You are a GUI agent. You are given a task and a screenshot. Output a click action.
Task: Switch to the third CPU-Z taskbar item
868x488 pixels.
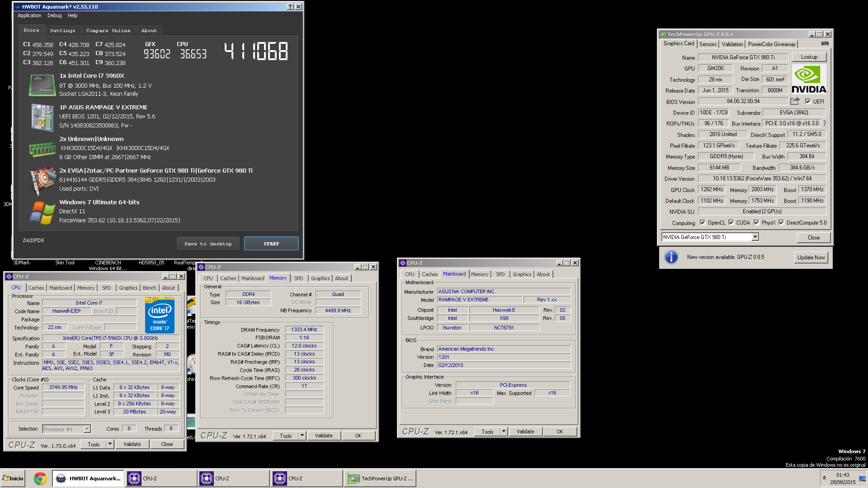point(307,479)
